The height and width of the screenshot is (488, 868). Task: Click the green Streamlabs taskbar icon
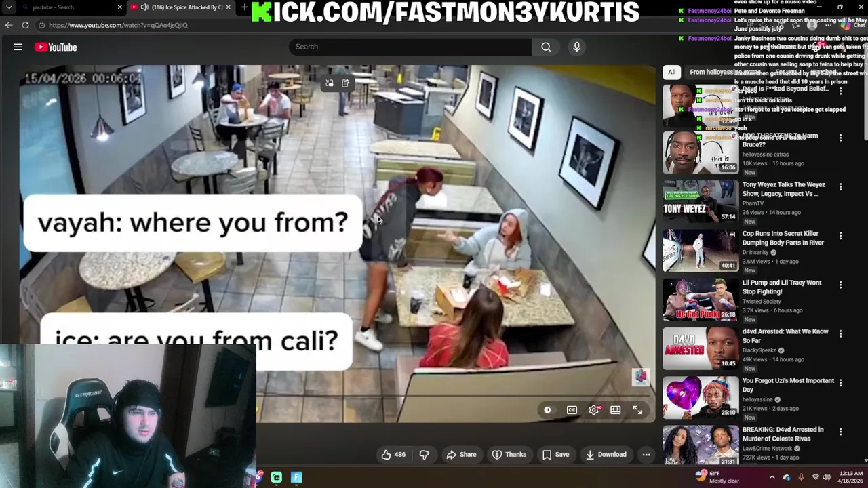click(277, 477)
